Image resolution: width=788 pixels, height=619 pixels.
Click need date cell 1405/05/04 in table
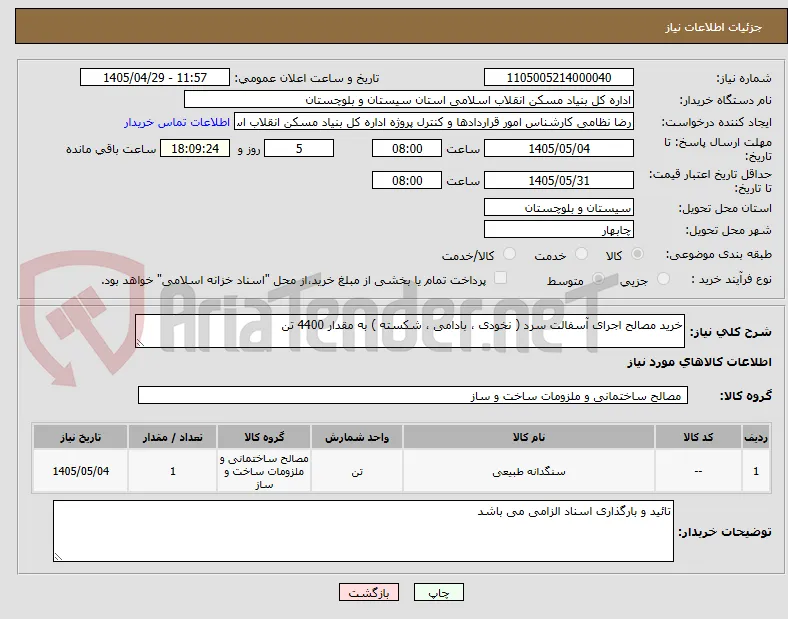tap(80, 471)
